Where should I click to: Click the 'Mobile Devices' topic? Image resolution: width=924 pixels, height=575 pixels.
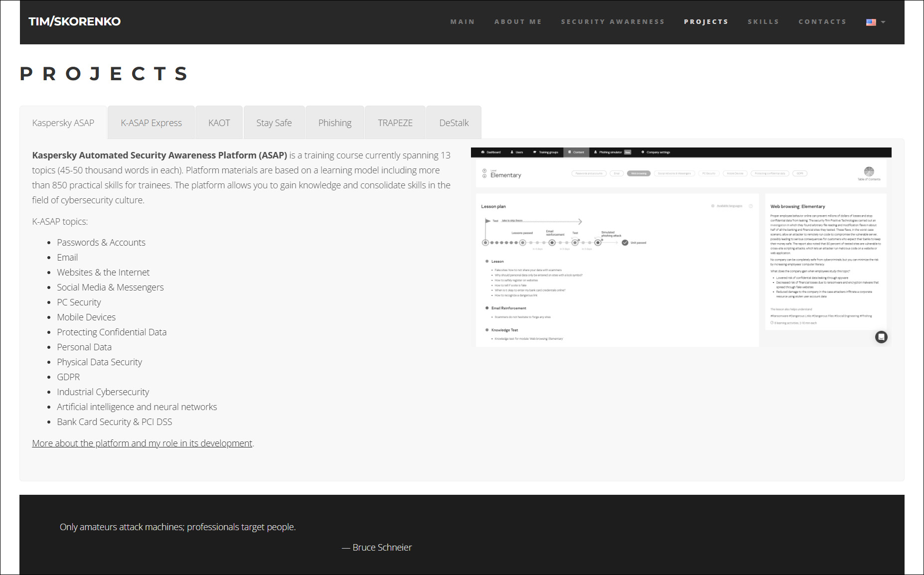click(86, 317)
